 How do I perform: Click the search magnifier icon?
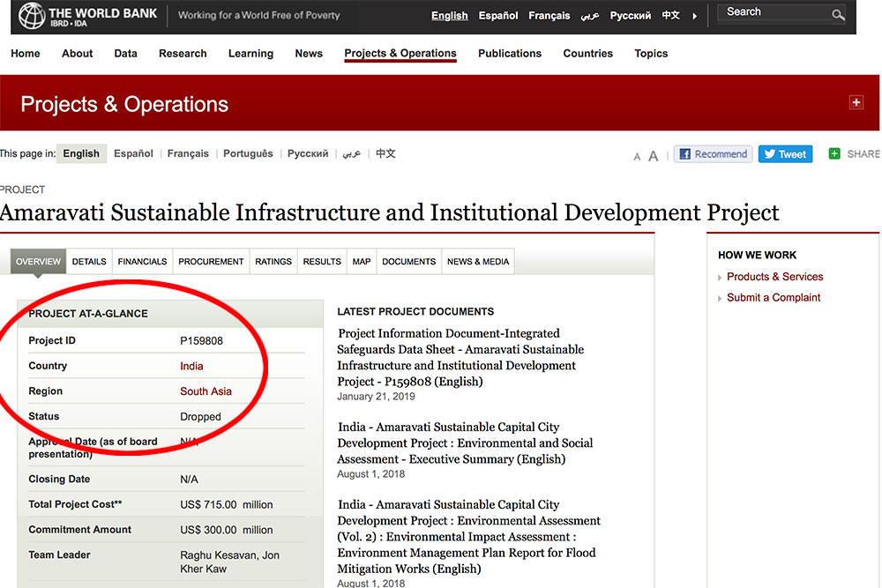coord(838,15)
